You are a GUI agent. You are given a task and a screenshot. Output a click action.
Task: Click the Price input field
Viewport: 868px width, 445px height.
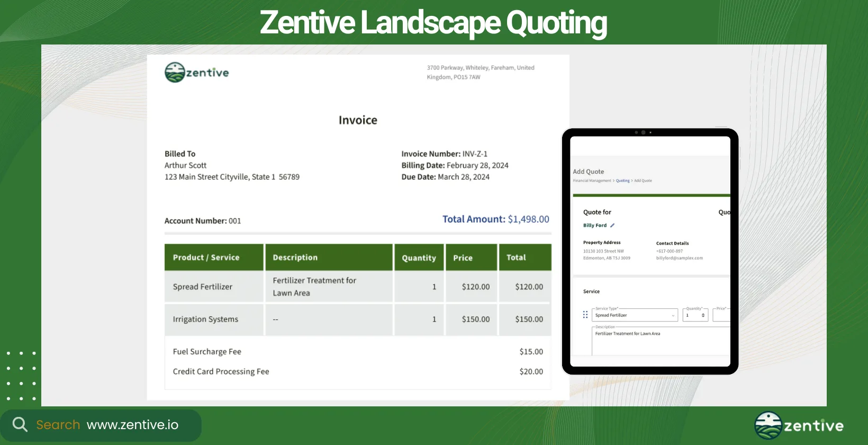[721, 315]
